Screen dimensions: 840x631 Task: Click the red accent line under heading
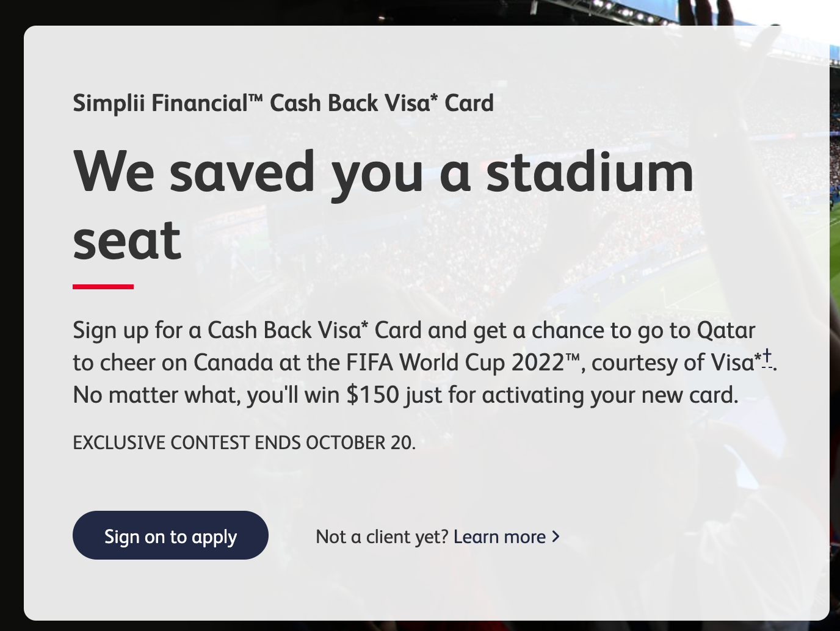point(103,286)
